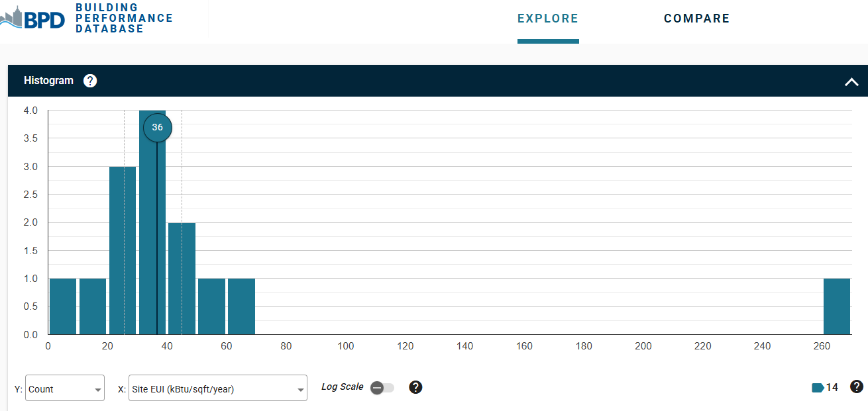Select the histogram bar with count 3

pyautogui.click(x=123, y=250)
